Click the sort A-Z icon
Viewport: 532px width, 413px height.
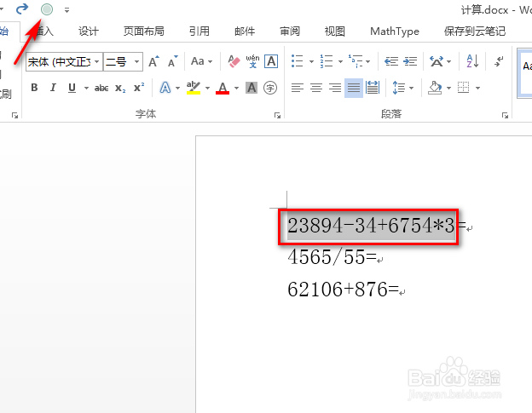pos(472,61)
